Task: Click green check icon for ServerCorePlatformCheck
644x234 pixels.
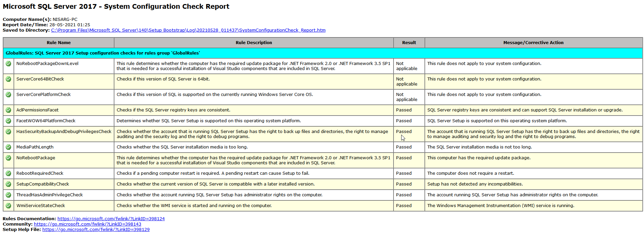Action: pyautogui.click(x=8, y=95)
